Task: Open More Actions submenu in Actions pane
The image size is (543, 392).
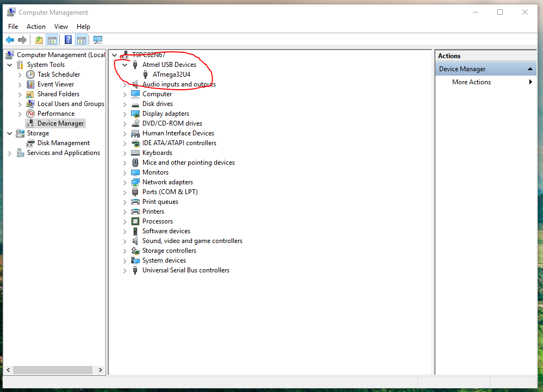Action: pos(471,82)
